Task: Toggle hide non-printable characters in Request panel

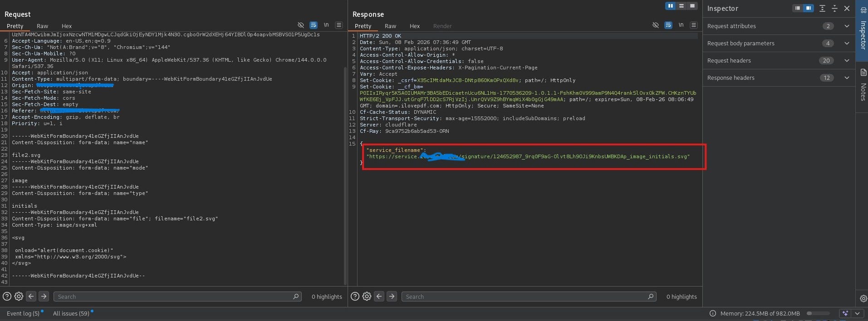Action: tap(300, 25)
